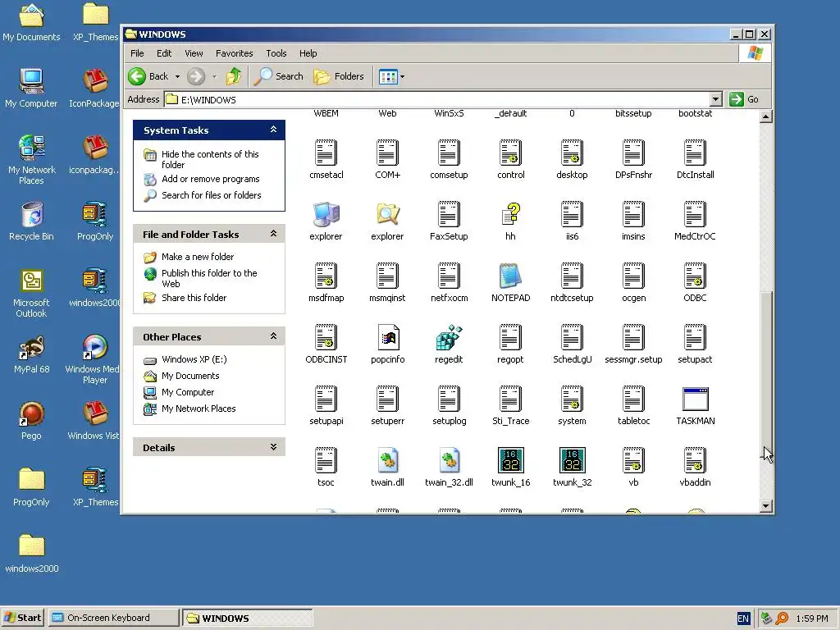Screen dimensions: 840x630
Task: Select the twunk_16 file icon
Action: [510, 460]
